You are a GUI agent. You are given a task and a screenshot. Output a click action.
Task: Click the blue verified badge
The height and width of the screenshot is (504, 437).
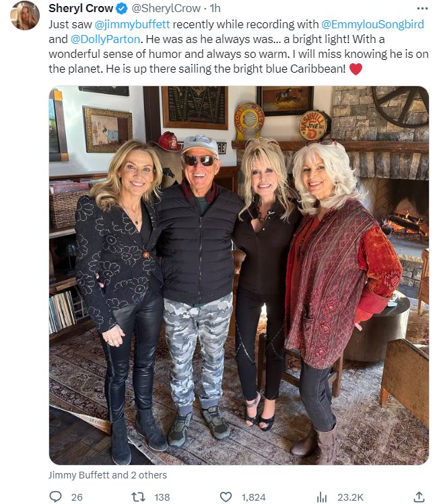click(122, 9)
